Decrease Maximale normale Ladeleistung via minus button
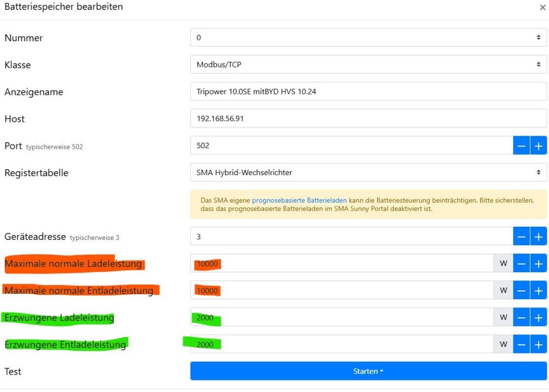549x392 pixels. [522, 263]
